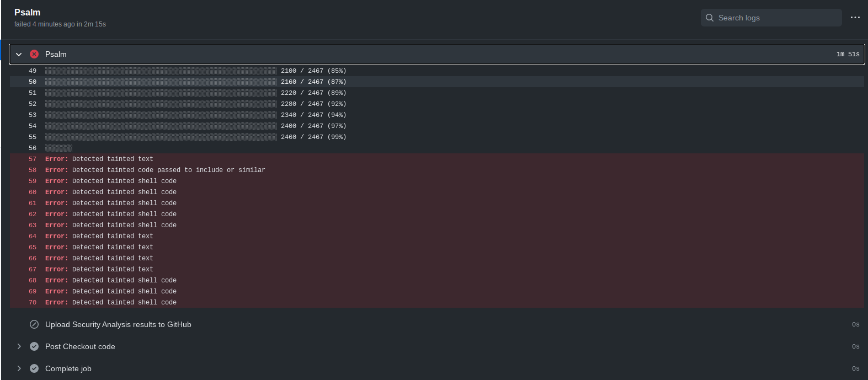
Task: Expand the Complete job step
Action: (19, 368)
